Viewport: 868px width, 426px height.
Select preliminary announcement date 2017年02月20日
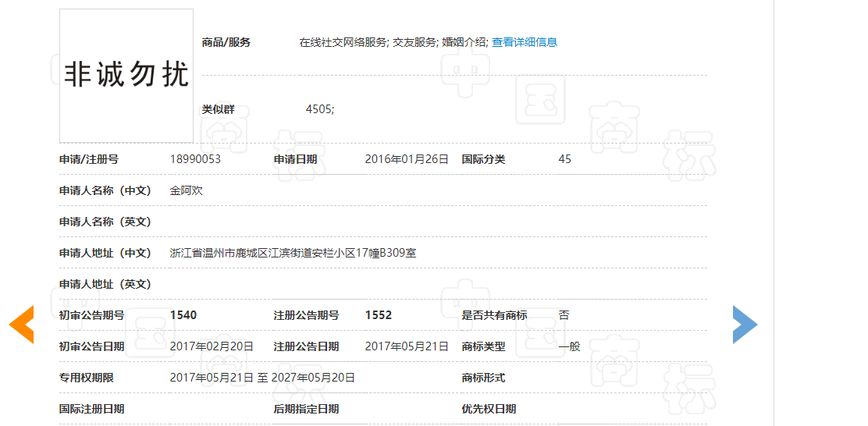pos(212,346)
